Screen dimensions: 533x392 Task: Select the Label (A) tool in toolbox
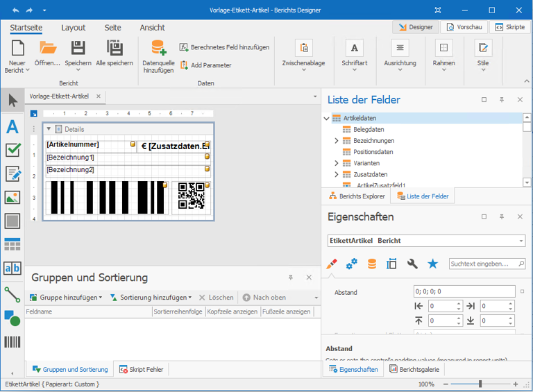(12, 127)
